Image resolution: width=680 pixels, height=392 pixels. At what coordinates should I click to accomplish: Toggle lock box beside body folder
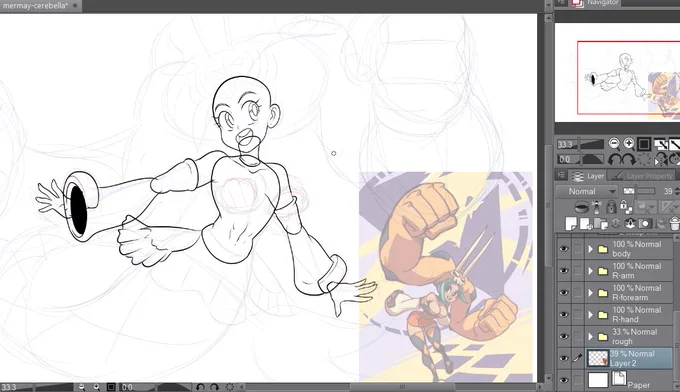pyautogui.click(x=578, y=249)
